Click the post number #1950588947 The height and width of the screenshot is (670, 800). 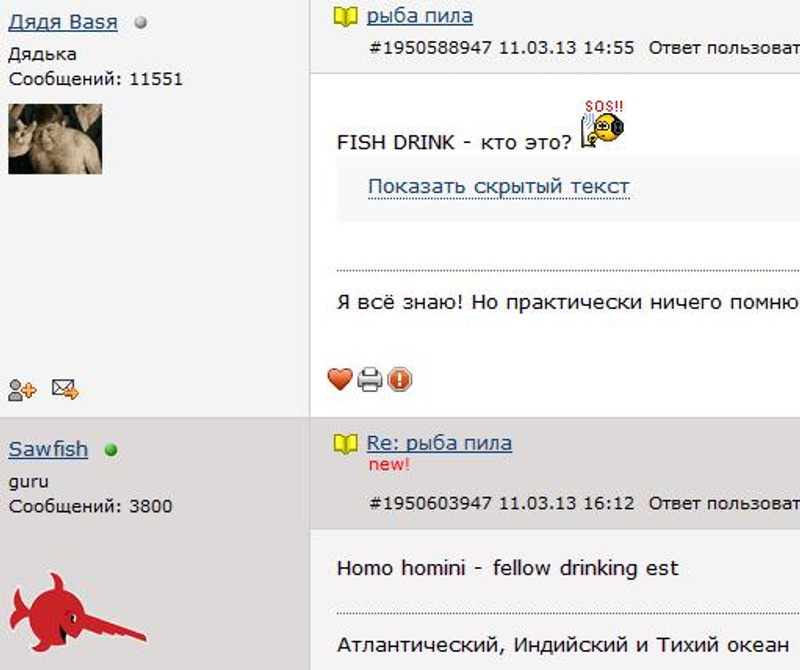(x=430, y=48)
